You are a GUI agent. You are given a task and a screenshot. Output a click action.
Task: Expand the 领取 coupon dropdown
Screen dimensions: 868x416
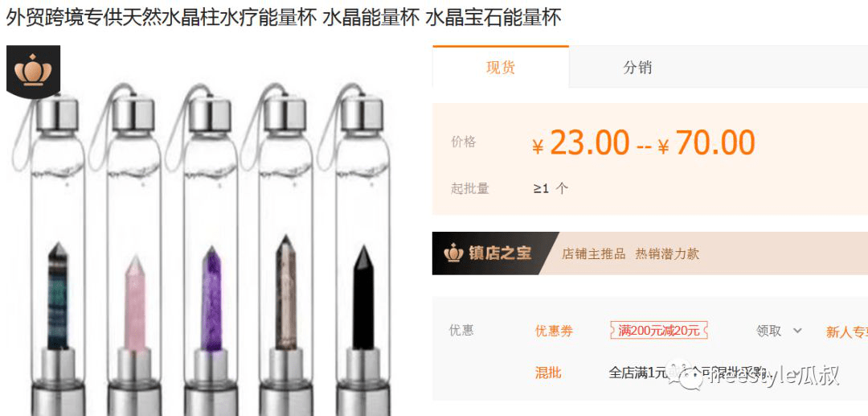(x=779, y=332)
